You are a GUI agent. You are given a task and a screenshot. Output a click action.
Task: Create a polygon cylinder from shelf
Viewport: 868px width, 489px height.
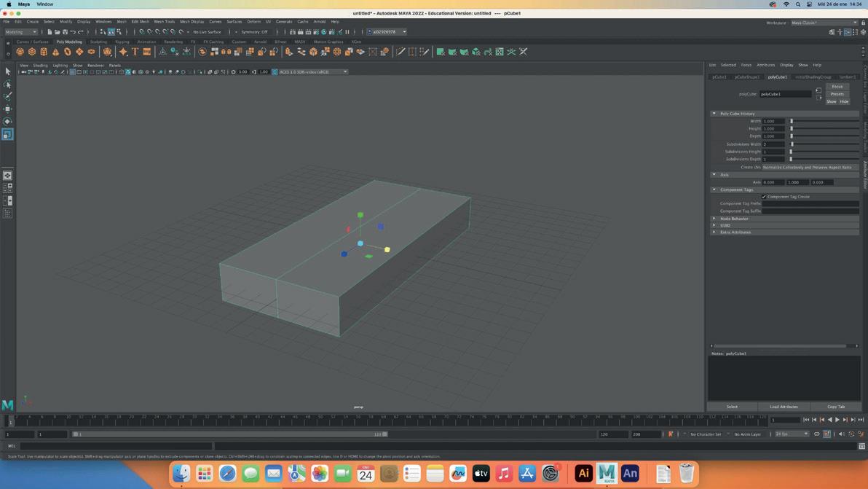coord(44,52)
